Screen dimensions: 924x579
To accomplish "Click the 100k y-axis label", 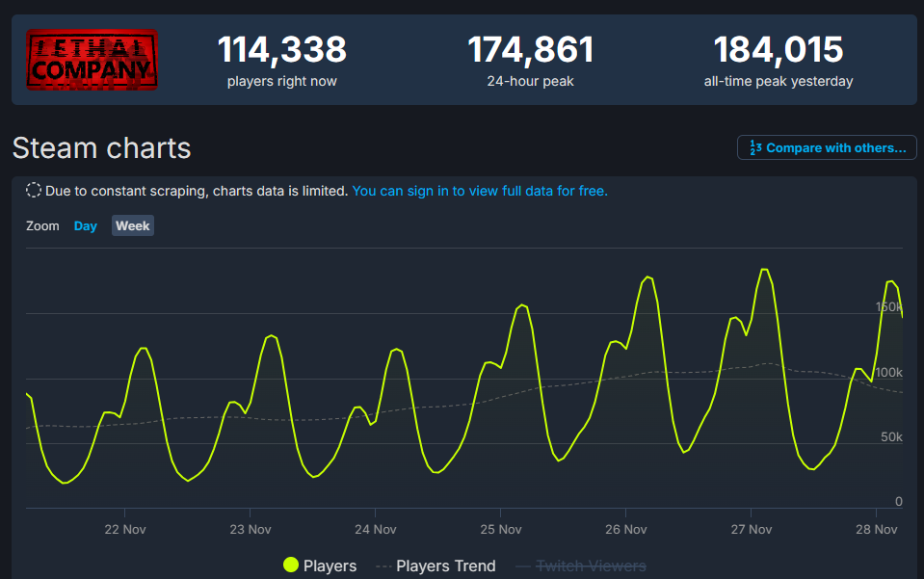I will pos(888,372).
